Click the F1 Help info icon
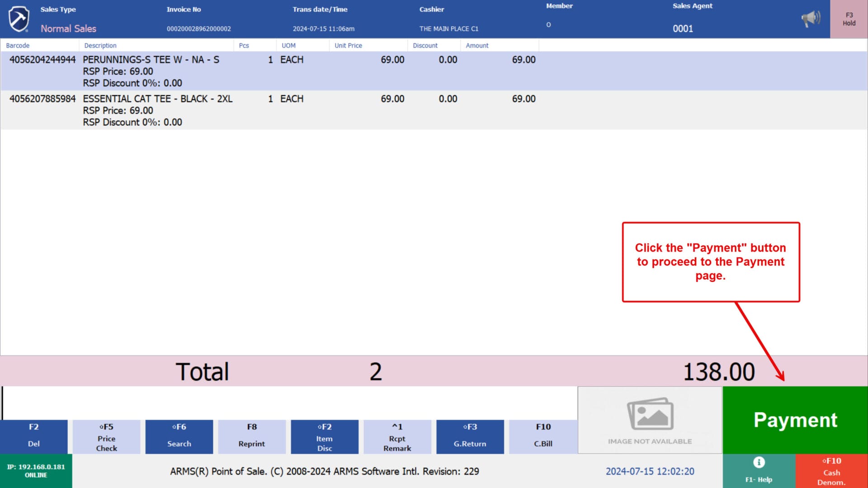The height and width of the screenshot is (488, 868). [759, 463]
